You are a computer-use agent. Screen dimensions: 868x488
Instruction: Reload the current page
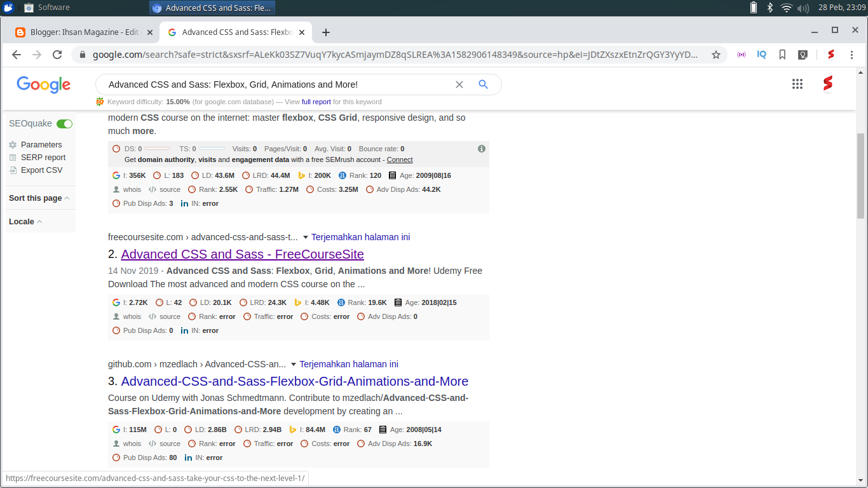coord(57,55)
